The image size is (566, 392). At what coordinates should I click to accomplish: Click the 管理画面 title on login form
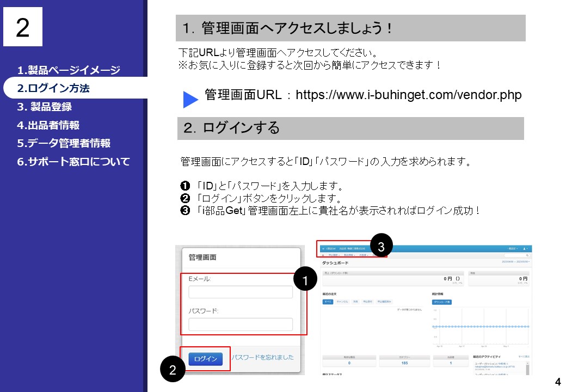pyautogui.click(x=202, y=258)
